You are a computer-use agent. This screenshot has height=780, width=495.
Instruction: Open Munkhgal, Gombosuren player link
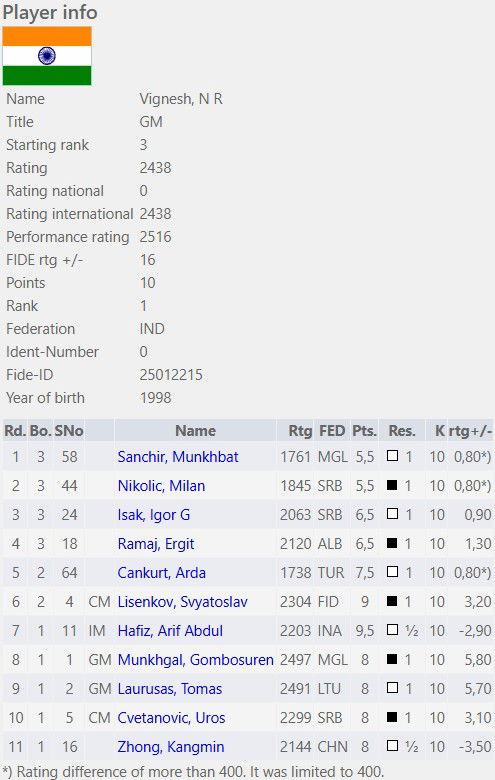tap(196, 660)
